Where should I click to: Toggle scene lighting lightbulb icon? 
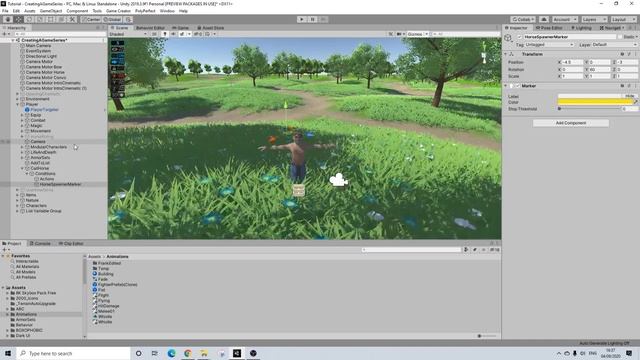point(165,34)
